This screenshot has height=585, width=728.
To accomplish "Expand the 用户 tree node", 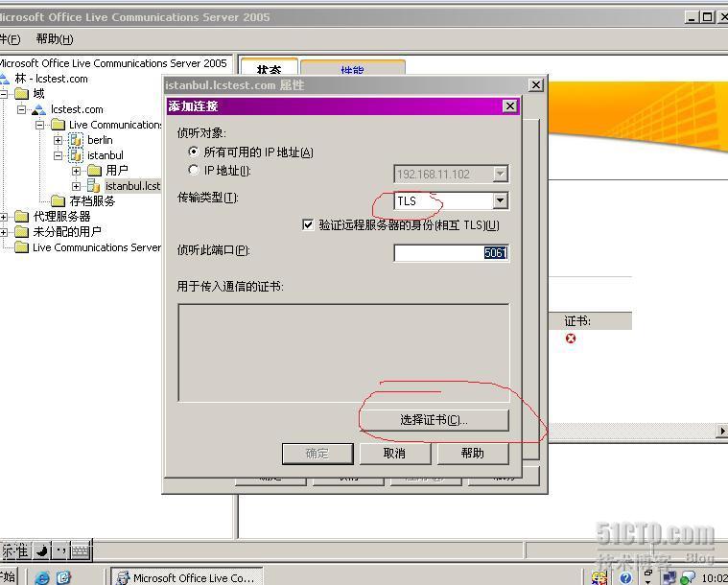I will 76,171.
